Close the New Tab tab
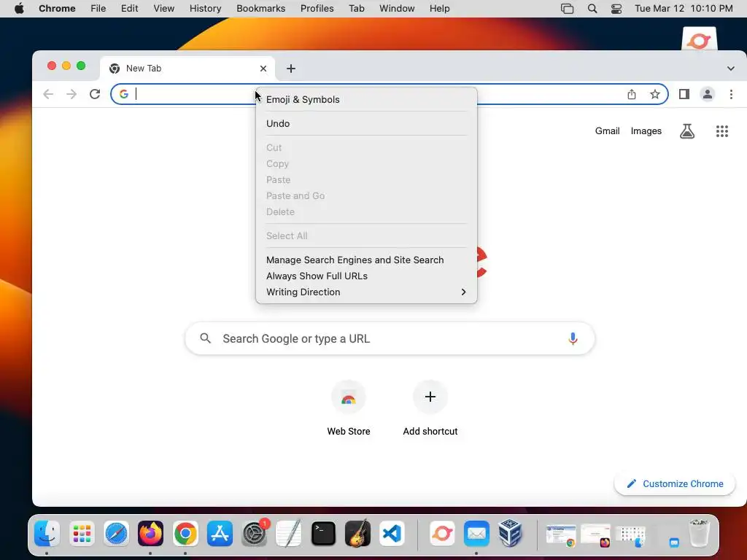747x560 pixels. [263, 69]
